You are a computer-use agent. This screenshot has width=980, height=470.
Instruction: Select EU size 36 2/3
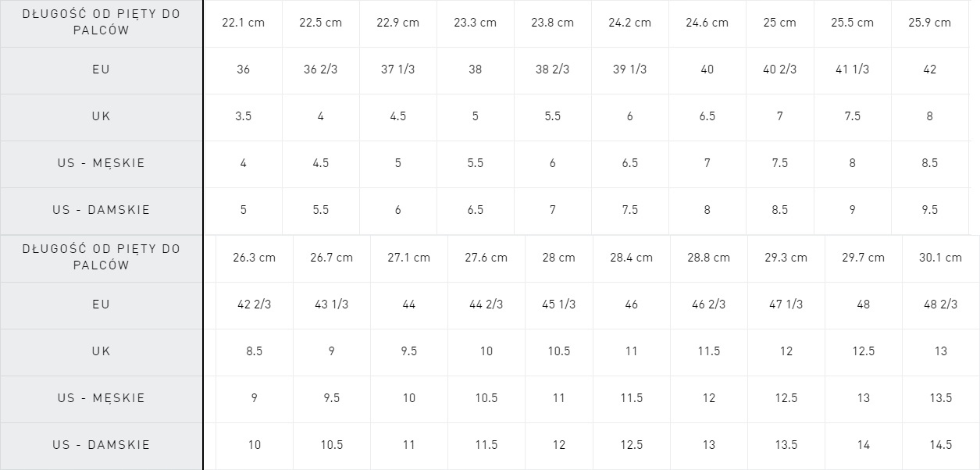coord(320,69)
